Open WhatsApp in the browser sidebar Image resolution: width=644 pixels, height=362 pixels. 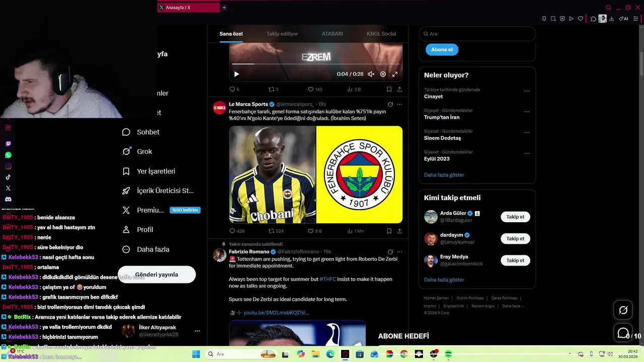pyautogui.click(x=8, y=155)
